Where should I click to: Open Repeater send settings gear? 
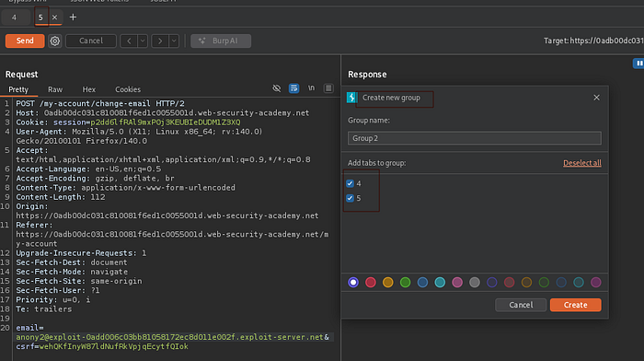coord(54,41)
